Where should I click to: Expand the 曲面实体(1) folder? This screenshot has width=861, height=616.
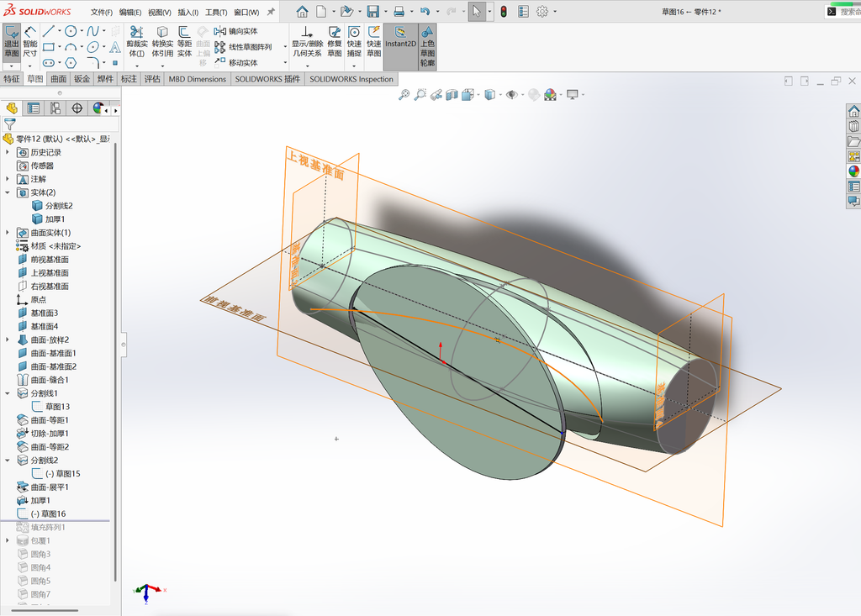coord(7,233)
